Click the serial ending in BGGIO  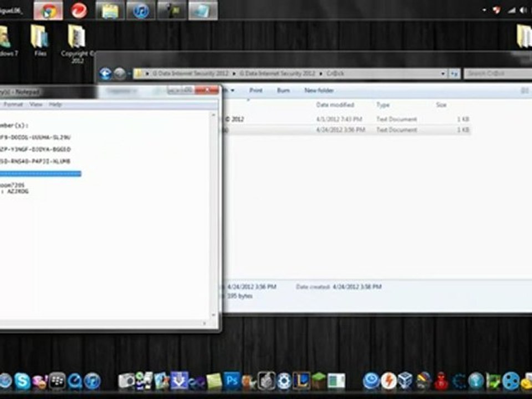click(35, 149)
